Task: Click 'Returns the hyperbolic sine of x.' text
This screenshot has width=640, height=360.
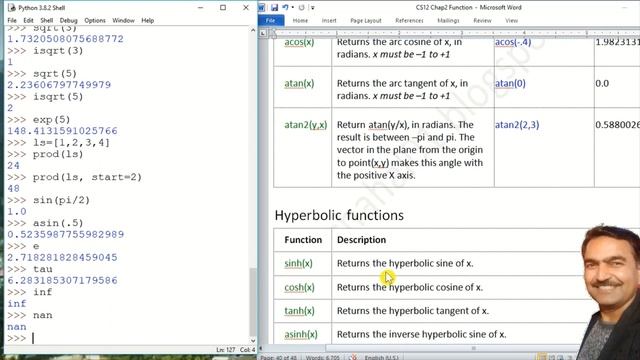Action: tap(405, 264)
